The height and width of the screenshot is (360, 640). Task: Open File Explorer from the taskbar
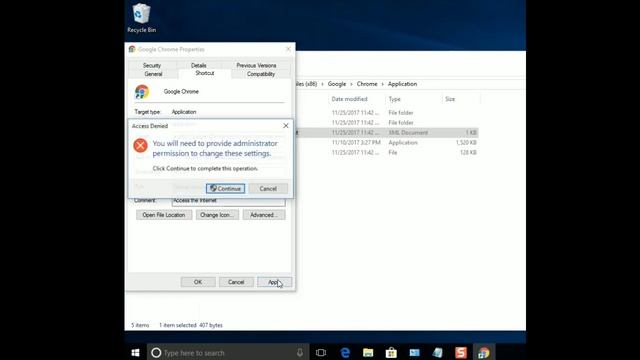coord(368,353)
